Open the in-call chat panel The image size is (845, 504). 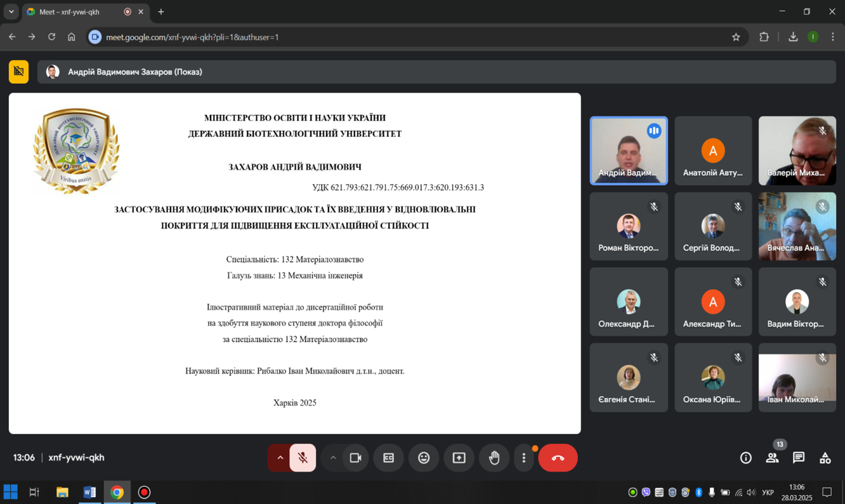click(798, 458)
